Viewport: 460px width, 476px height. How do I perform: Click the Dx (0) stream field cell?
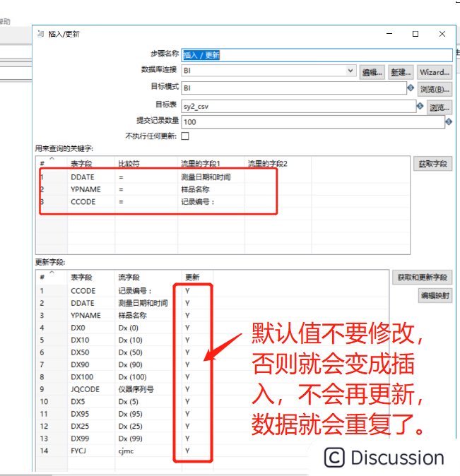pos(128,328)
